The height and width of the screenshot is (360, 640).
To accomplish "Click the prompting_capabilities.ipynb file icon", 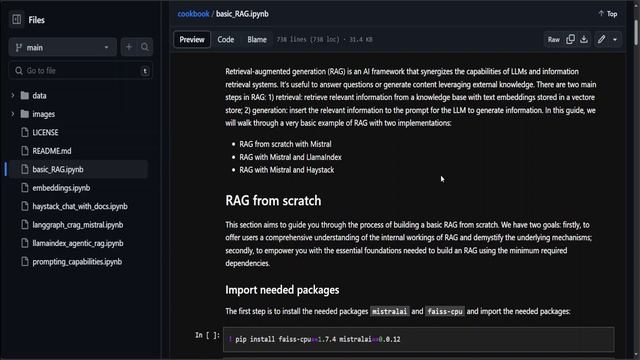I will pyautogui.click(x=25, y=262).
